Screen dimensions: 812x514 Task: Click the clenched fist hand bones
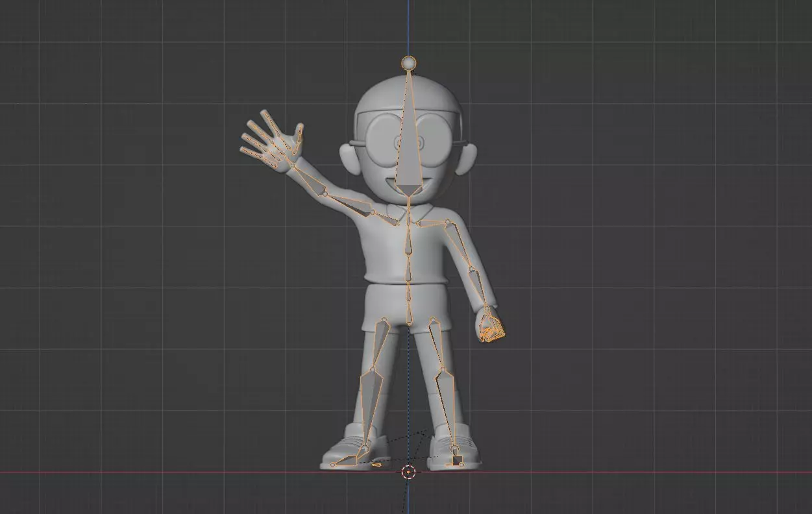click(490, 328)
